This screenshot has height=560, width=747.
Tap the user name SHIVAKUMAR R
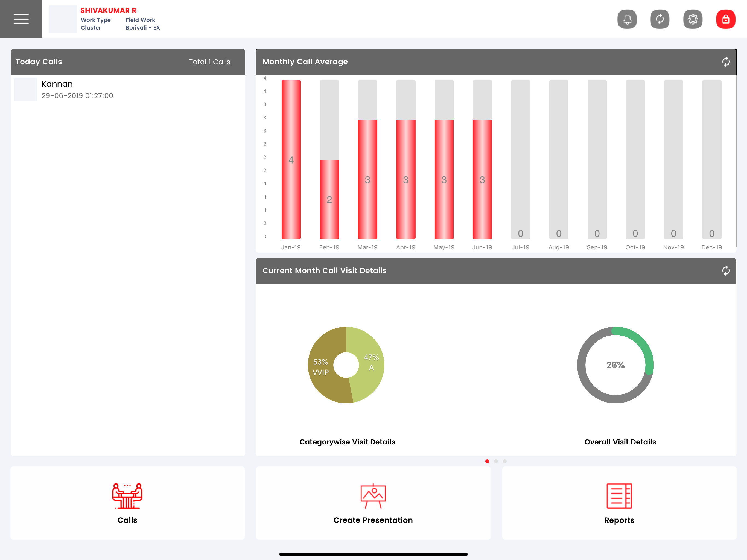[x=108, y=10]
